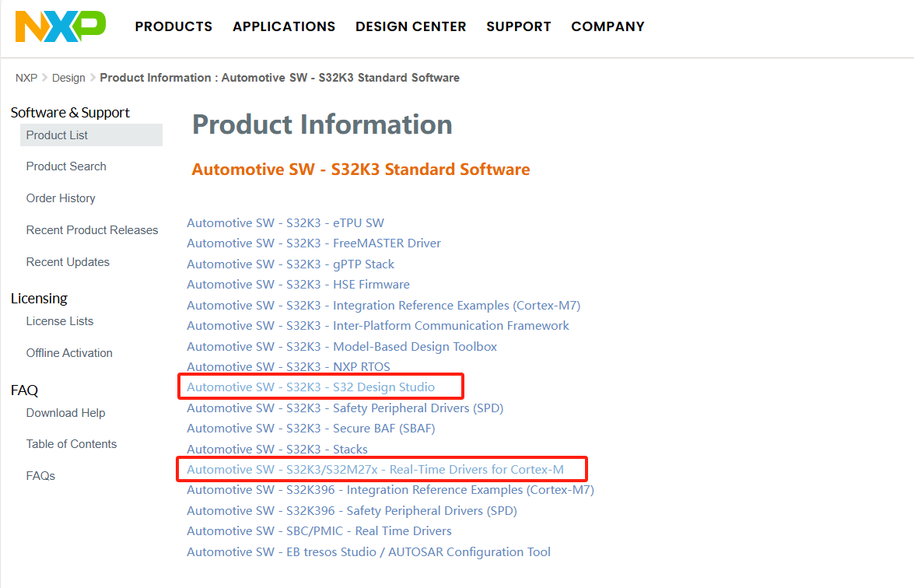Open FAQs link

(x=40, y=476)
